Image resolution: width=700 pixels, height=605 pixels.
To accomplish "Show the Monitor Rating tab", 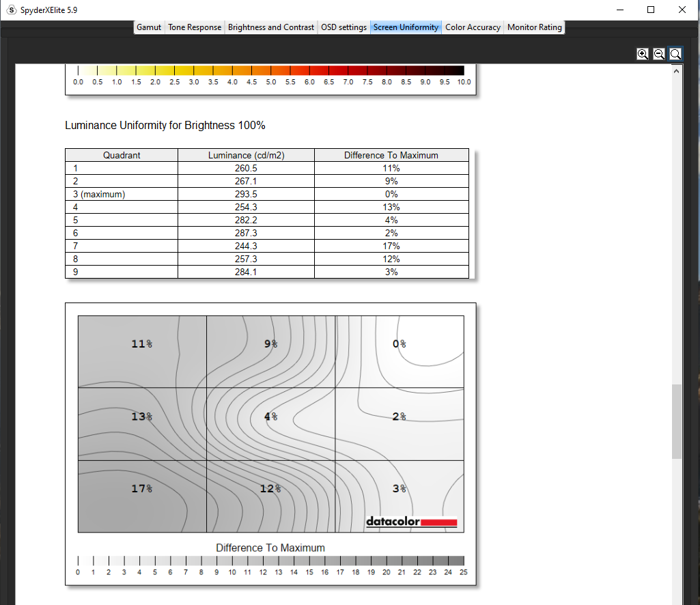I will point(534,27).
